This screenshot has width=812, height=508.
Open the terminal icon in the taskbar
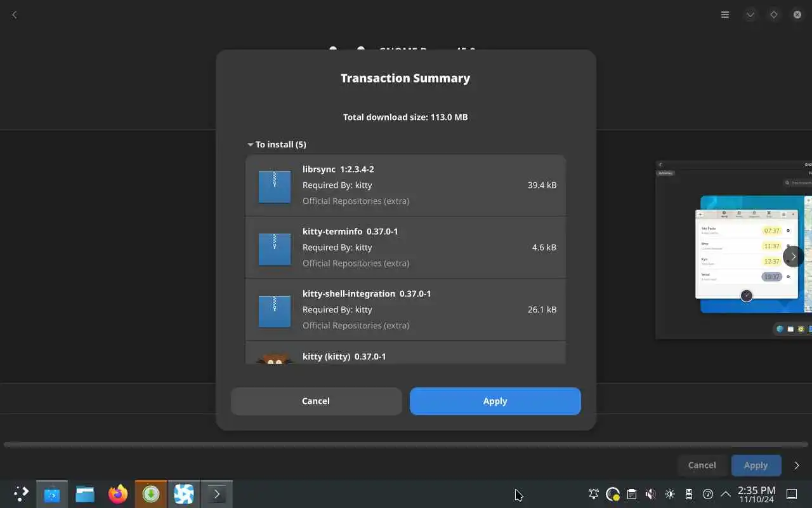(217, 493)
